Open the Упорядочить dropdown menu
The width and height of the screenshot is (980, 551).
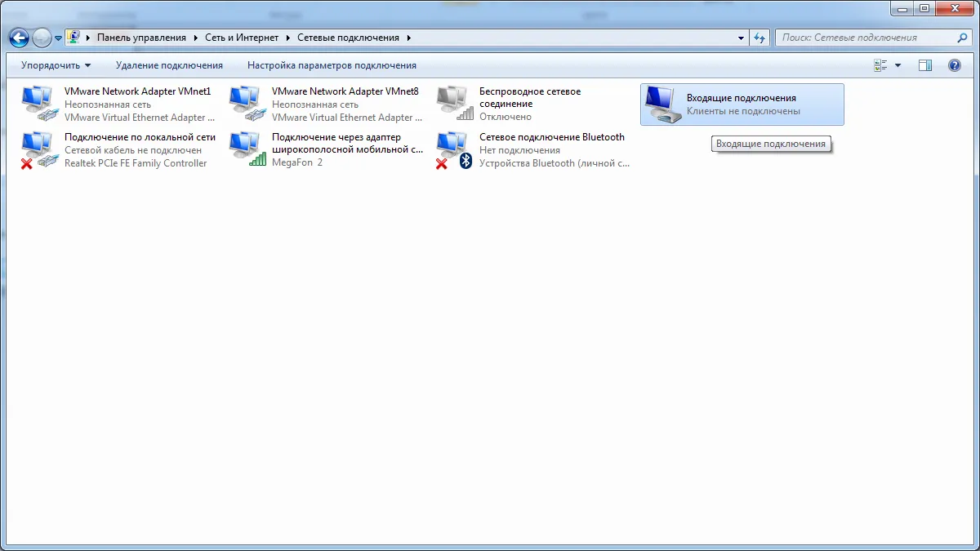click(56, 65)
